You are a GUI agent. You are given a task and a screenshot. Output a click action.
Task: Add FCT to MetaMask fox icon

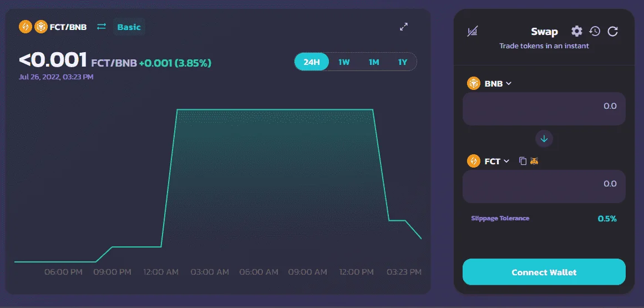[534, 161]
